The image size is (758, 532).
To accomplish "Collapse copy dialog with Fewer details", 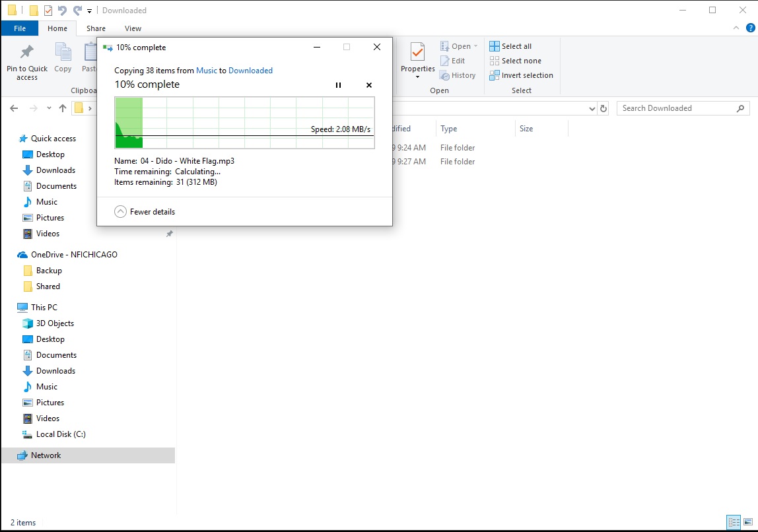I will pos(145,212).
